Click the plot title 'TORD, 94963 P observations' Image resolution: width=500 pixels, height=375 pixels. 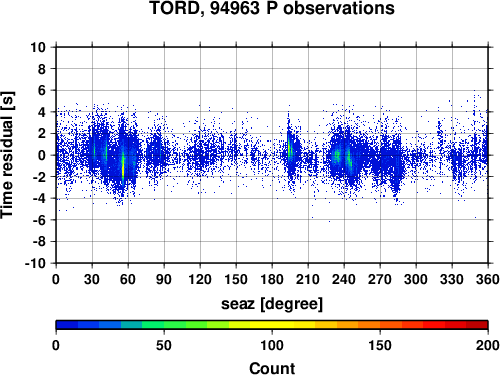[x=272, y=8]
